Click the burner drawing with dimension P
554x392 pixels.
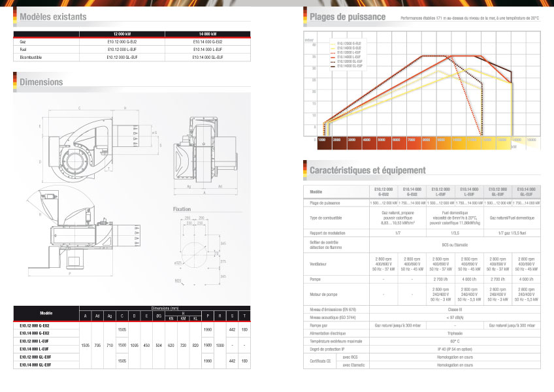(x=84, y=231)
